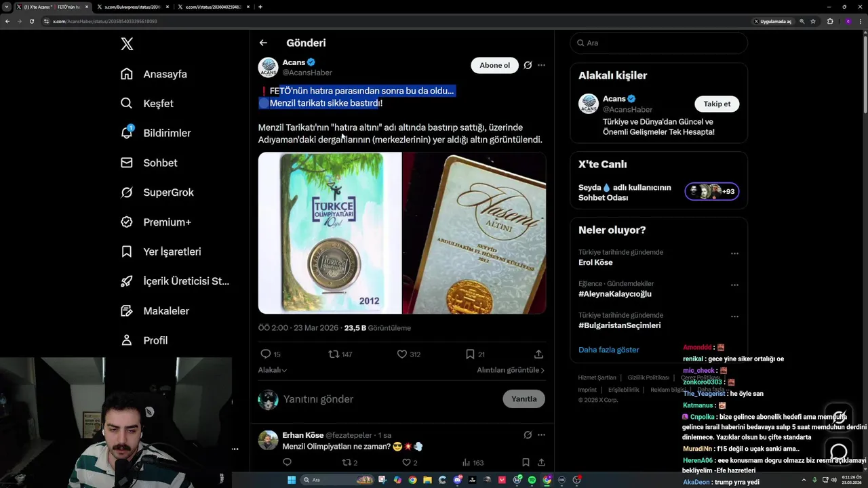Open İçerik Üreticisi Stüdyosu item
Screen dimensions: 868x488
tap(175, 281)
